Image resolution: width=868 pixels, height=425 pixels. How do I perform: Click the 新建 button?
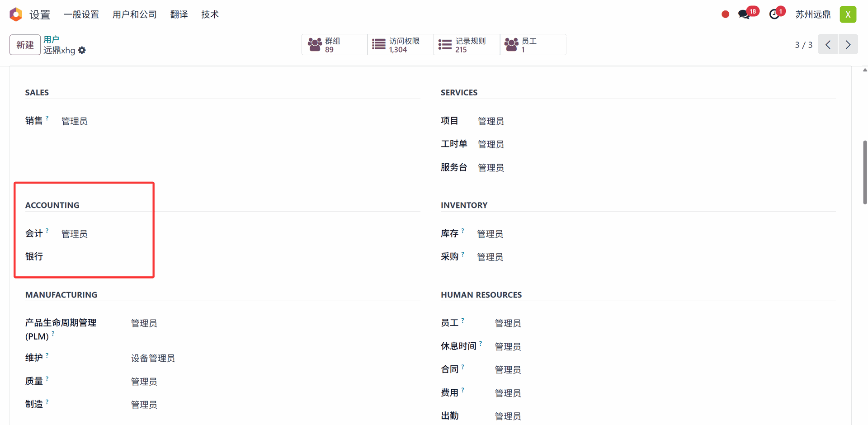[x=25, y=45]
